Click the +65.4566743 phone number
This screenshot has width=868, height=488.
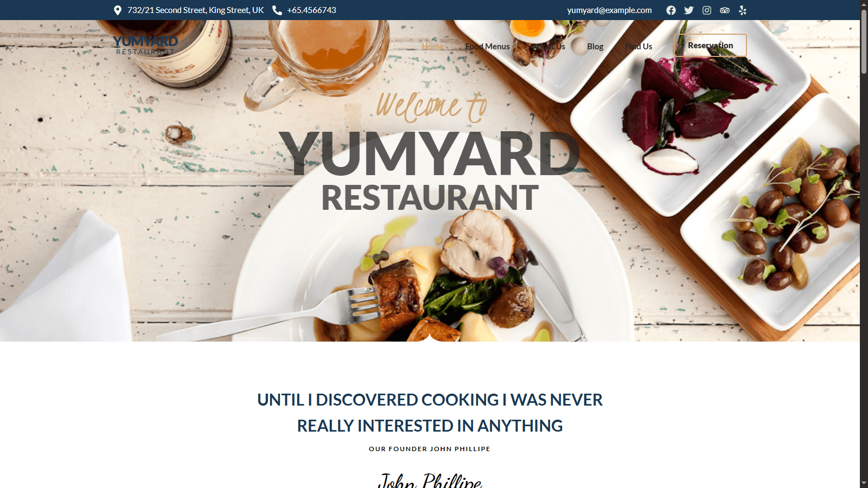coord(311,10)
